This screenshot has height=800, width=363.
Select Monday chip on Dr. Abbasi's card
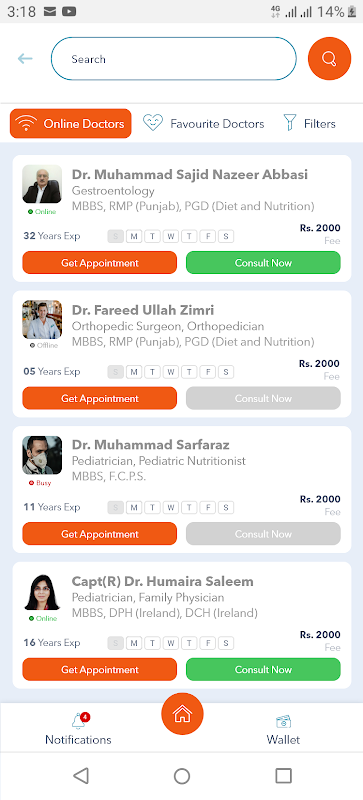click(134, 236)
